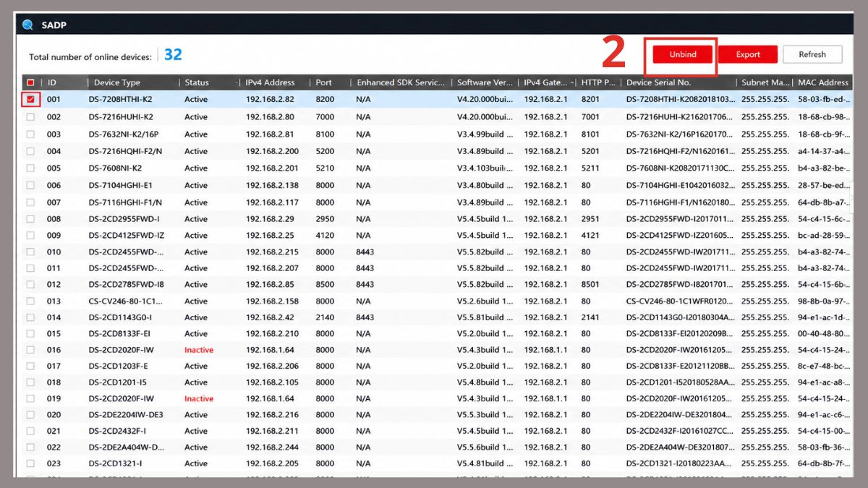Check the box beside device 021
This screenshot has height=488, width=868.
click(30, 431)
